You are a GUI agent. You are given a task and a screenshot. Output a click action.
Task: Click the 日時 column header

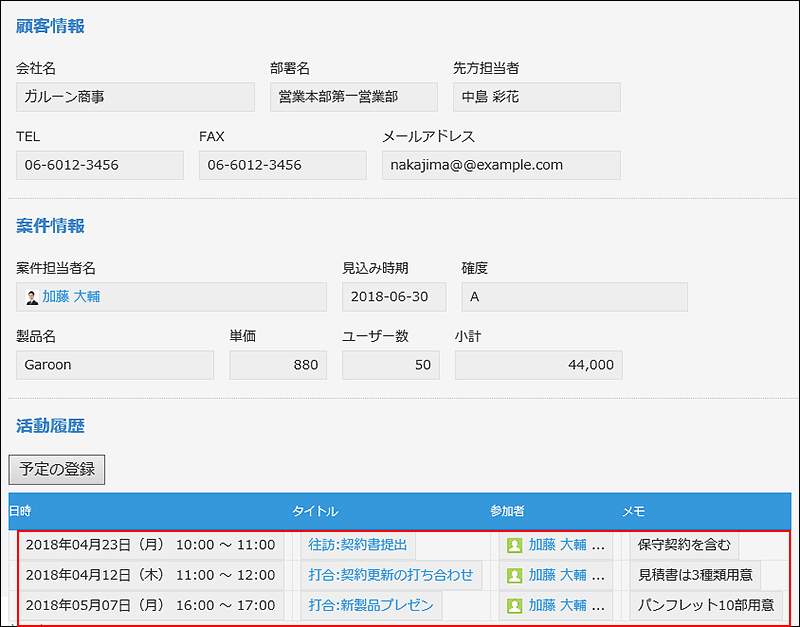click(x=20, y=511)
